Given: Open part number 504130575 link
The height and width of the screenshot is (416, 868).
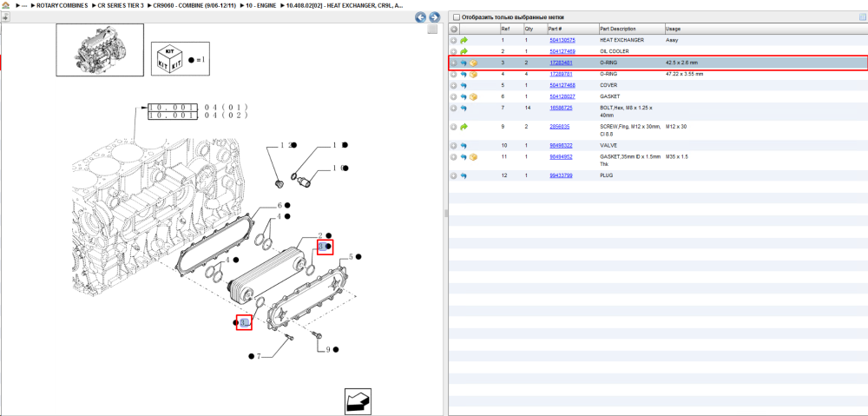Looking at the screenshot, I should coord(562,41).
